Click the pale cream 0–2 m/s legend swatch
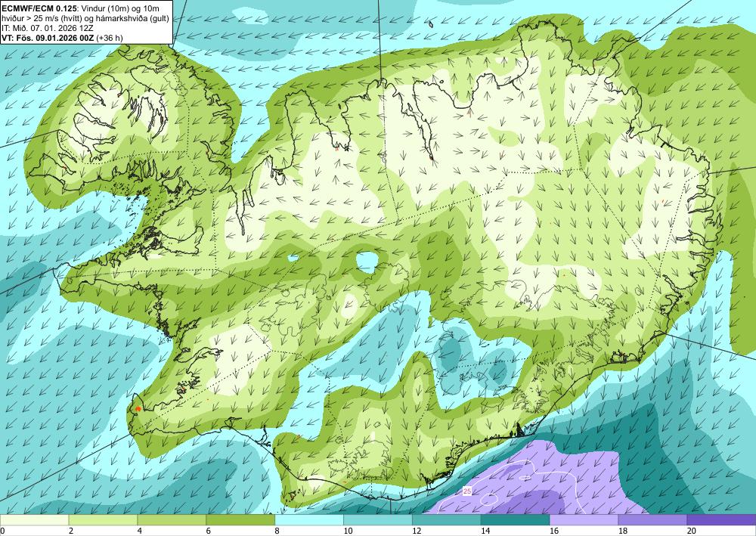 [34, 519]
